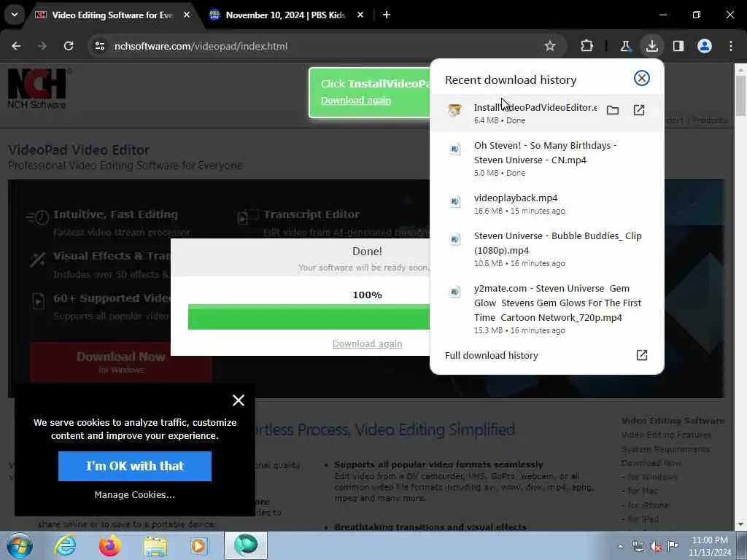Screen dimensions: 747x560
Task: Launch Internet Explorer from taskbar
Action: (65, 545)
